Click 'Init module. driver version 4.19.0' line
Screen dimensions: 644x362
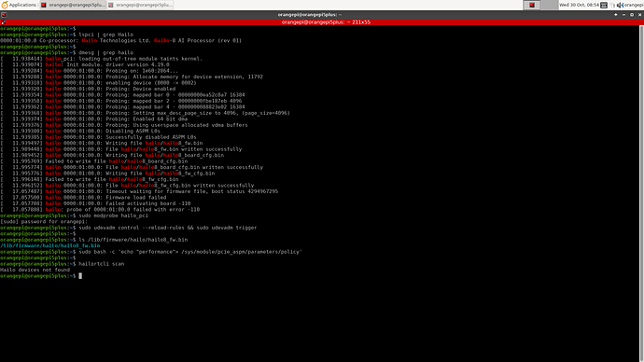coord(85,65)
